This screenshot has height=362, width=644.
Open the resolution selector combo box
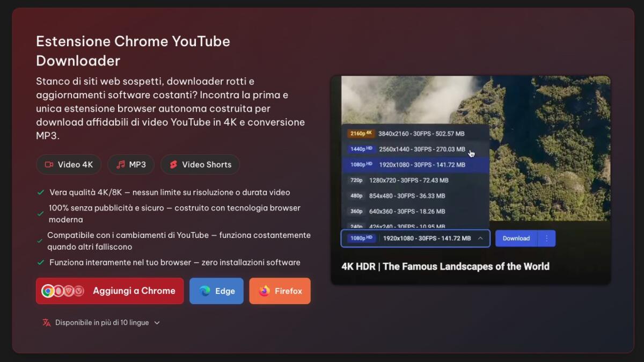415,238
